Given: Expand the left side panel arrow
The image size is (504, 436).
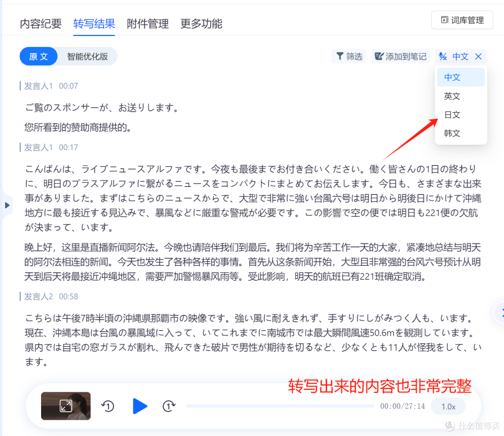Looking at the screenshot, I should (x=7, y=205).
